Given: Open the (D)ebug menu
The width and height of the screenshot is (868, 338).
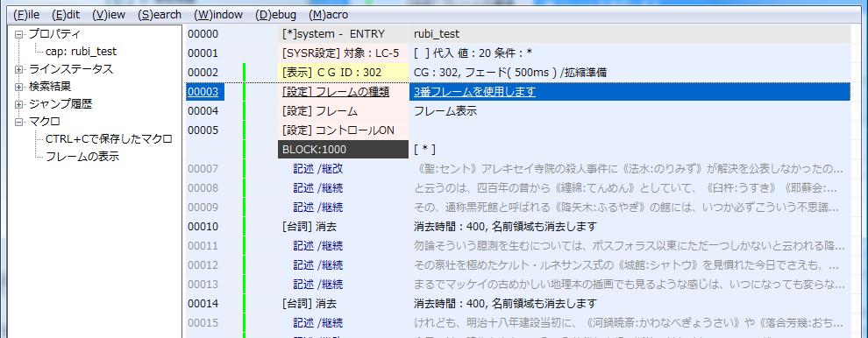Looking at the screenshot, I should pyautogui.click(x=275, y=15).
